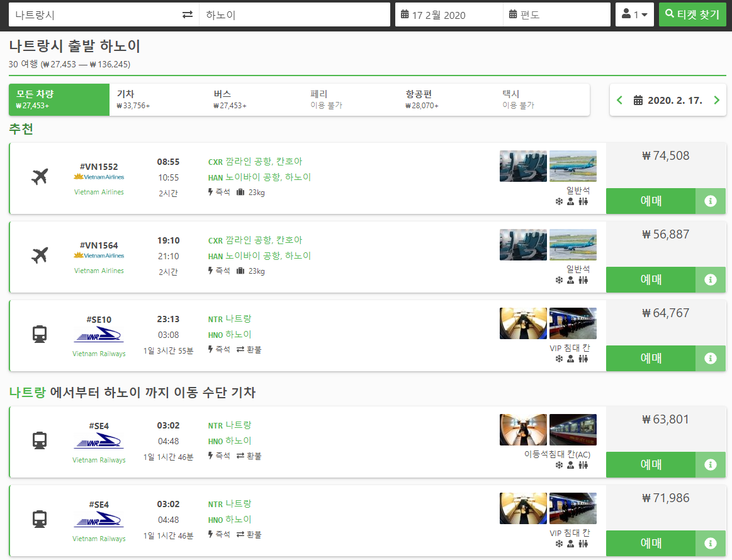Viewport: 732px width, 560px height.
Task: Go to the next date with the right chevron
Action: pyautogui.click(x=717, y=100)
